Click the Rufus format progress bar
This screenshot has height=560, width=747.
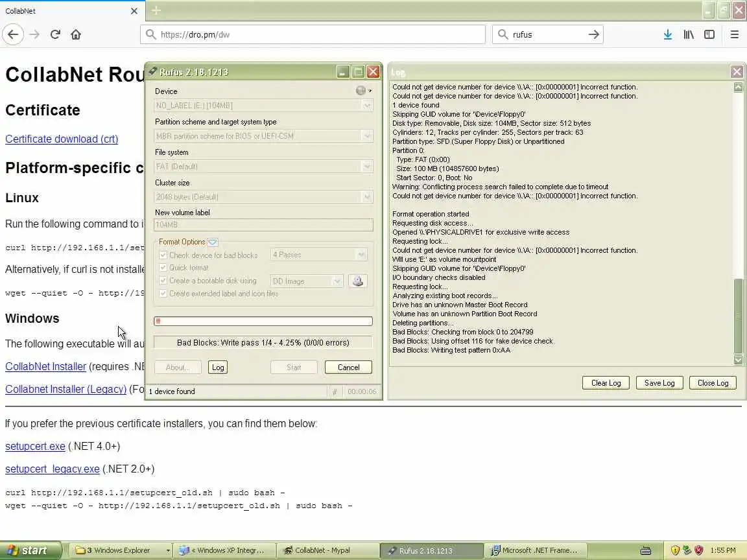point(263,321)
